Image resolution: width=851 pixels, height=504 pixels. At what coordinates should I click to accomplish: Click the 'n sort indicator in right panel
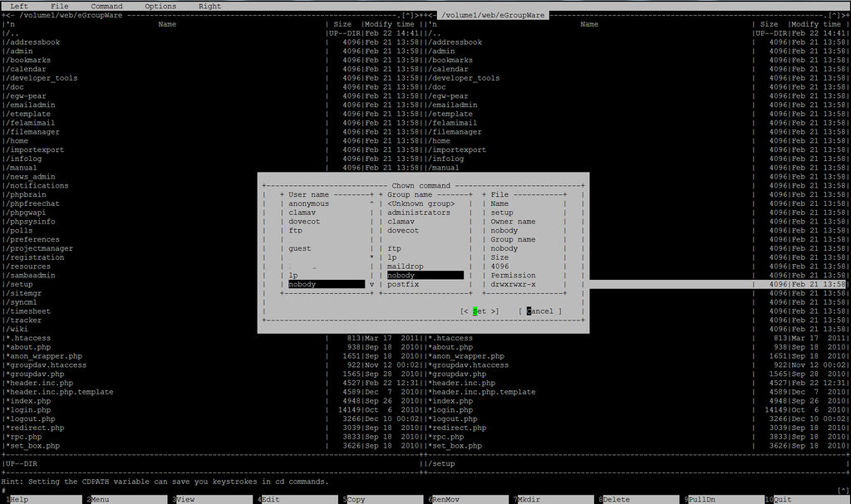tap(435, 24)
